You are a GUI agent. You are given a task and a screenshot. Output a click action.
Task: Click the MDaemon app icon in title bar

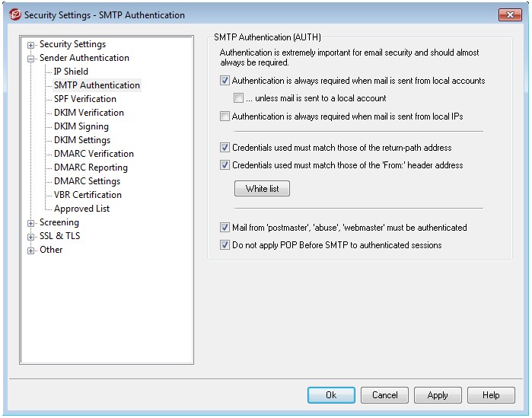(15, 14)
